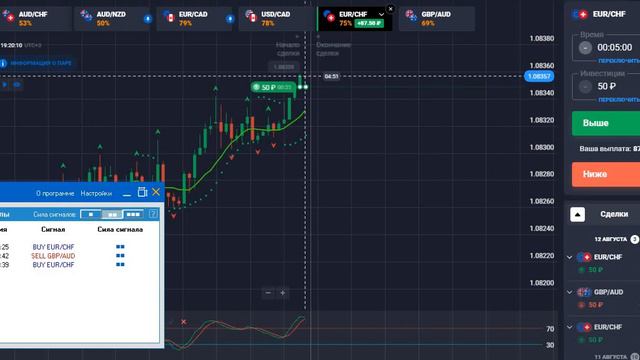Viewport: 640px width, 360px height.
Task: Close the EUR/CHF asset tab
Action: [391, 9]
